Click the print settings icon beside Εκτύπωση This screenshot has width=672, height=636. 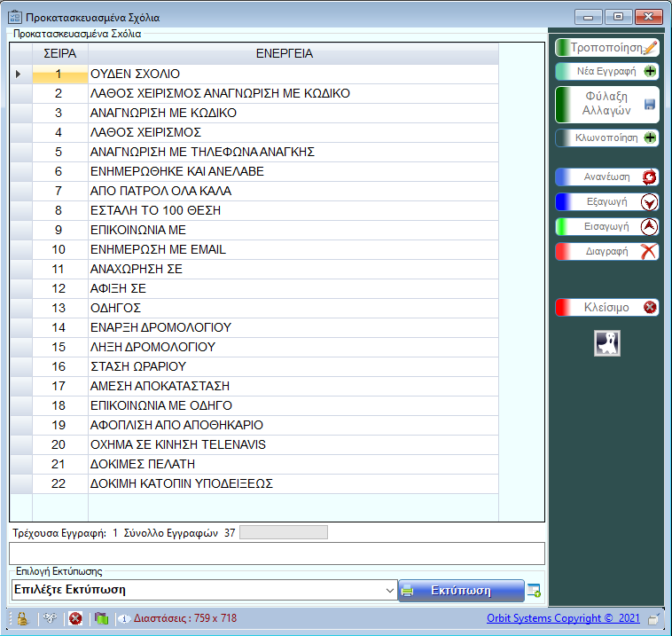[534, 591]
